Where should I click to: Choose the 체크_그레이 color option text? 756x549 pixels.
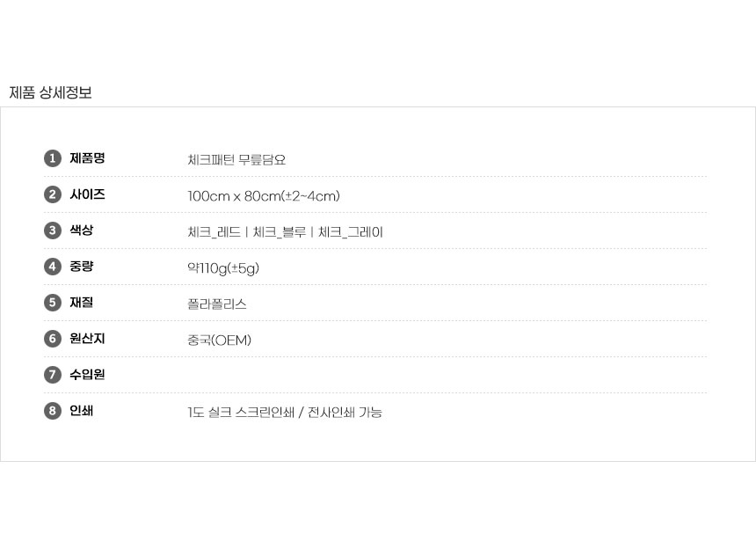tap(350, 232)
